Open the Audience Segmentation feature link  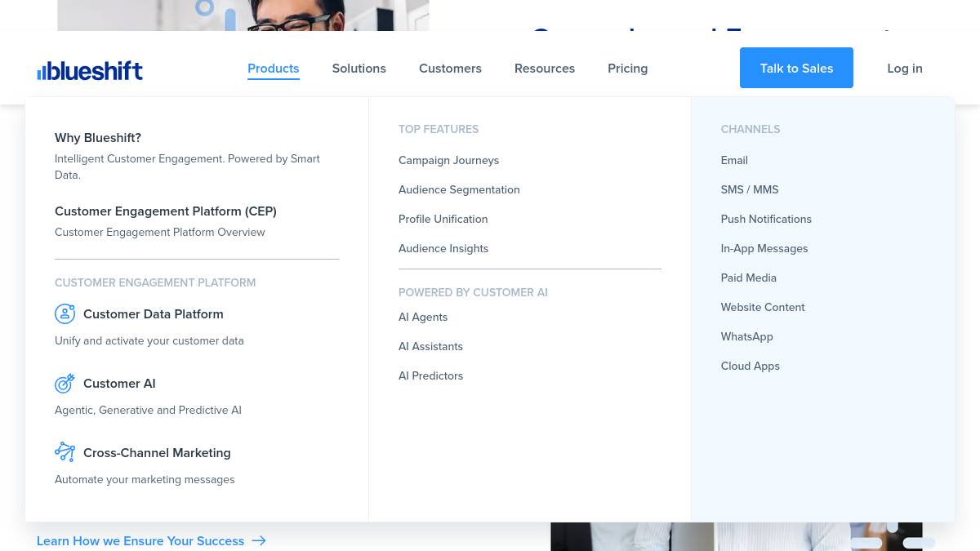pyautogui.click(x=459, y=190)
